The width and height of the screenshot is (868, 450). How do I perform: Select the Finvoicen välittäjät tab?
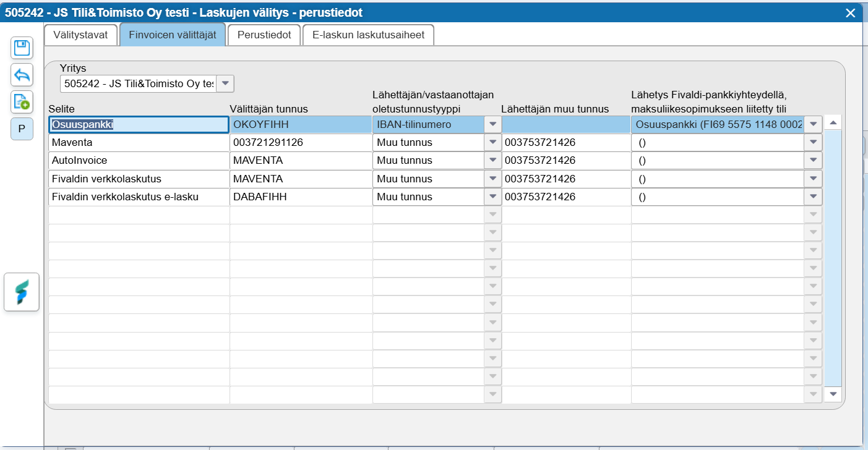pyautogui.click(x=173, y=35)
